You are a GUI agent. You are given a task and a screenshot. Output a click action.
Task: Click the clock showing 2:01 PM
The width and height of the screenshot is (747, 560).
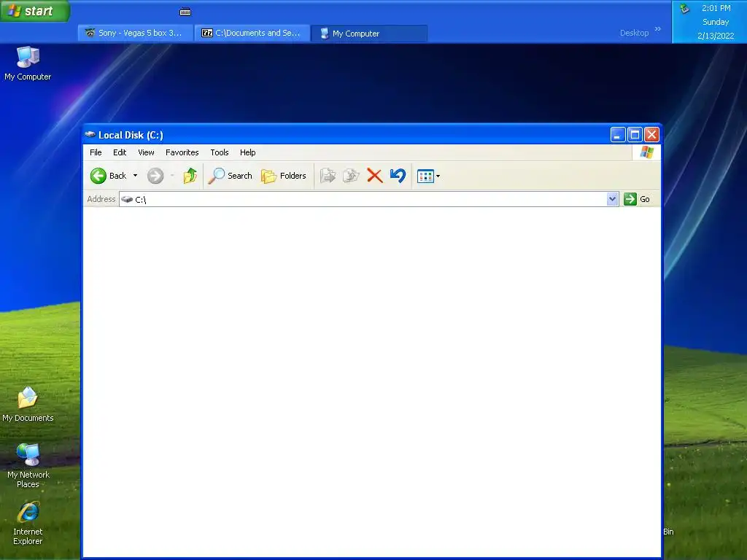[x=716, y=8]
